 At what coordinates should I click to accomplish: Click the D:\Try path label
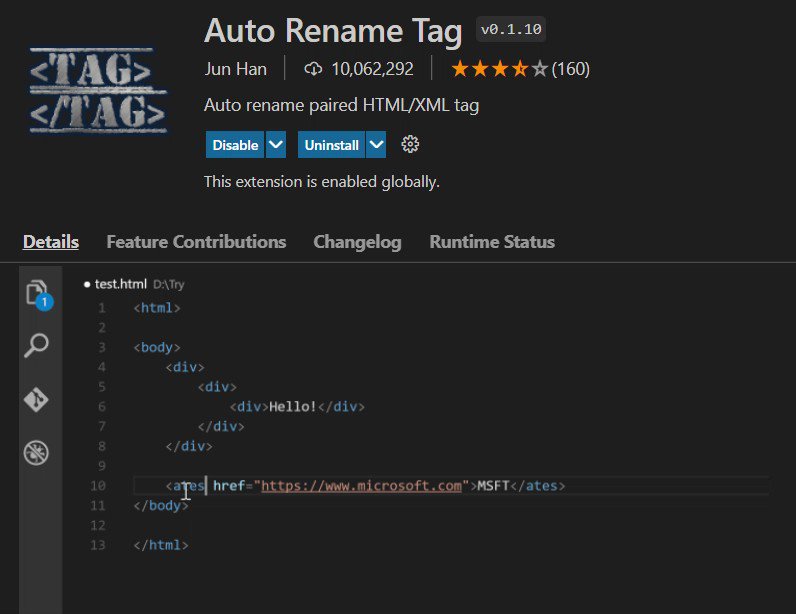[169, 284]
